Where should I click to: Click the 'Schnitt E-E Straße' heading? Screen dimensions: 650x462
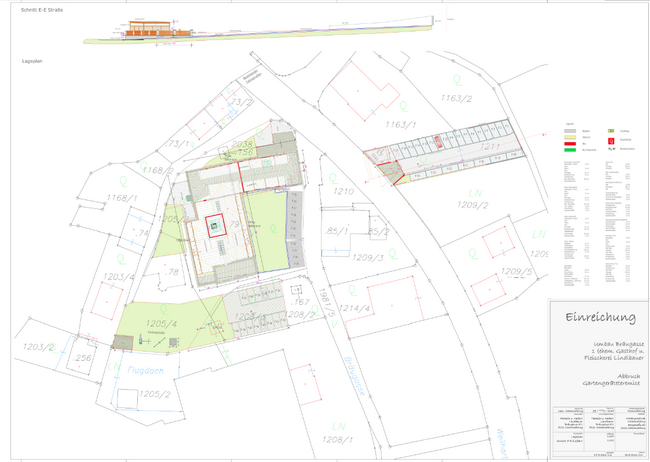[42, 10]
